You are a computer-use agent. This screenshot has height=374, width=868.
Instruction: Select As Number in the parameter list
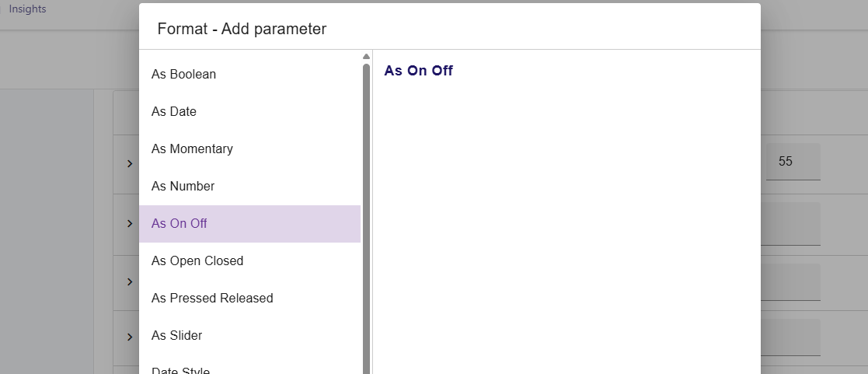point(183,187)
